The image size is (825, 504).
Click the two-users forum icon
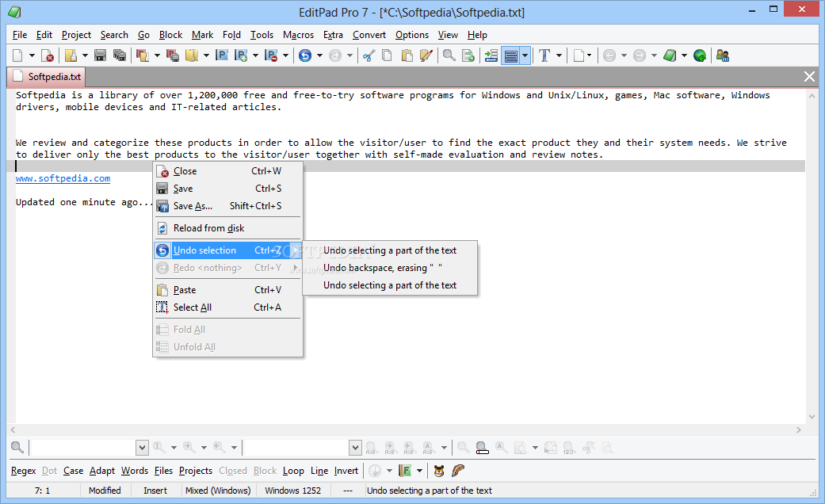pos(723,55)
